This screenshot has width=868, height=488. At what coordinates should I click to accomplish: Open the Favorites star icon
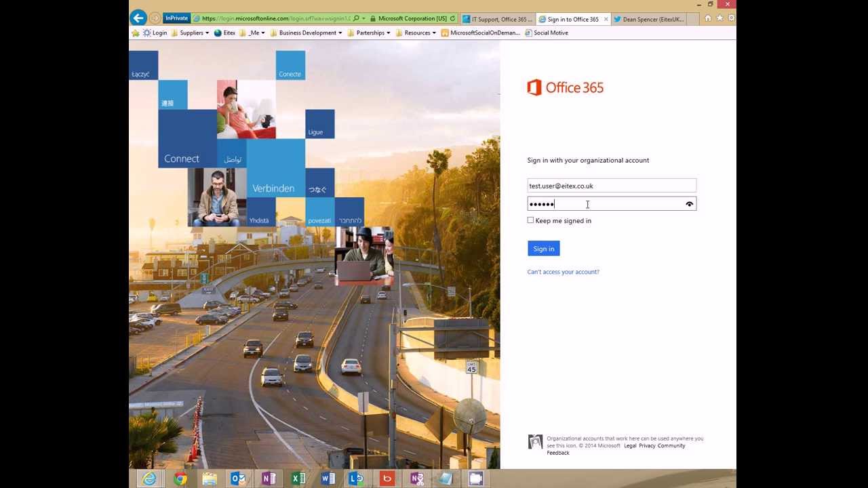[x=719, y=18]
